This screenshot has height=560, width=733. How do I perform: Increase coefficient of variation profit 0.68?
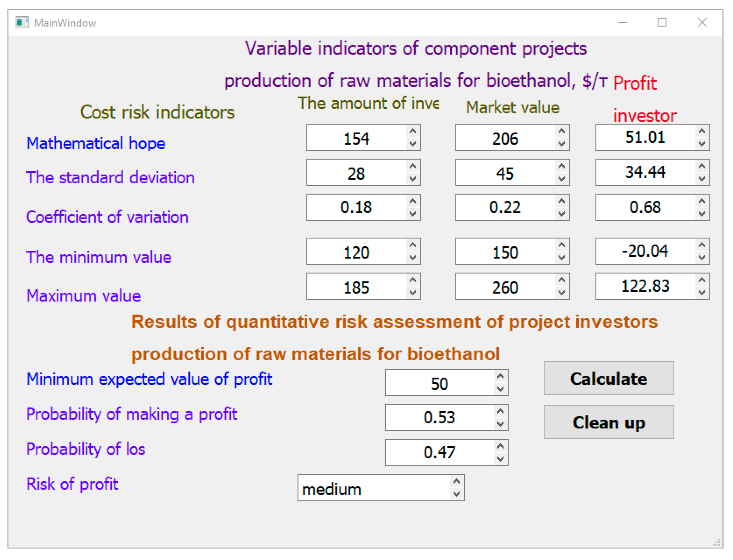pyautogui.click(x=703, y=201)
